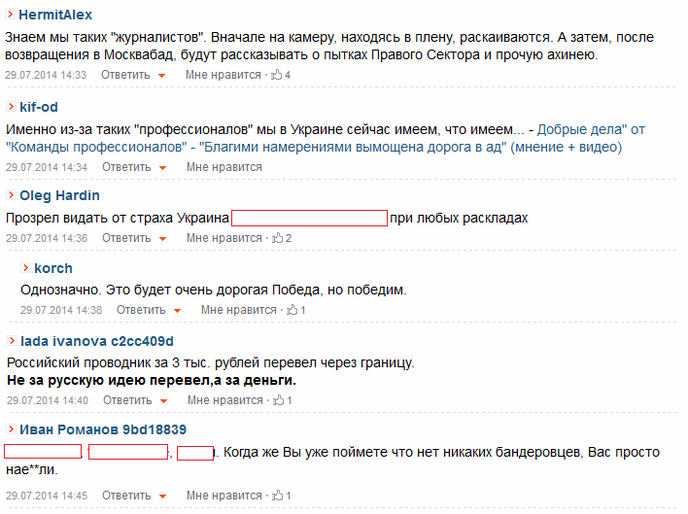Click Мне нравится under kif-od's comment
This screenshot has width=688, height=514.
pyautogui.click(x=224, y=167)
